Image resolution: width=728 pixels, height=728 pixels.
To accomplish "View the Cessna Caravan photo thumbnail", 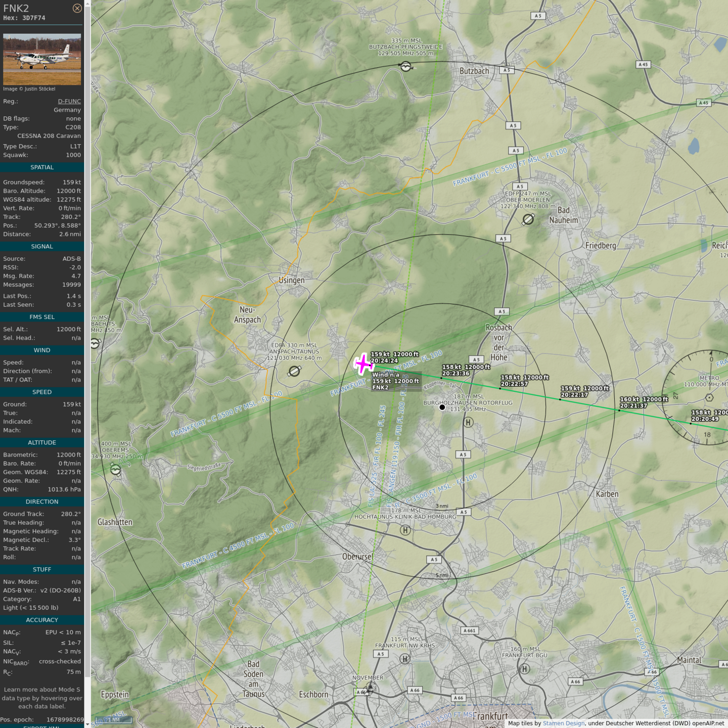I will [42, 59].
